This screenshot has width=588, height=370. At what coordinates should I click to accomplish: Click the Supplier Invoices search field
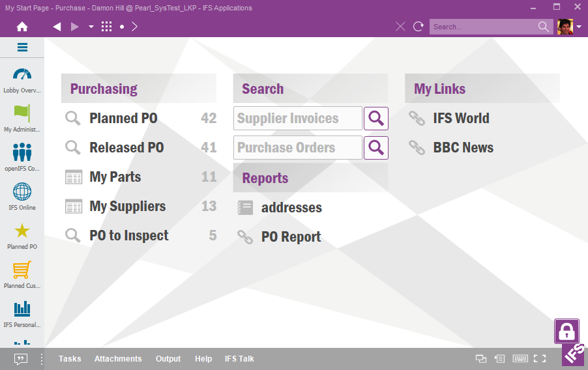point(297,119)
